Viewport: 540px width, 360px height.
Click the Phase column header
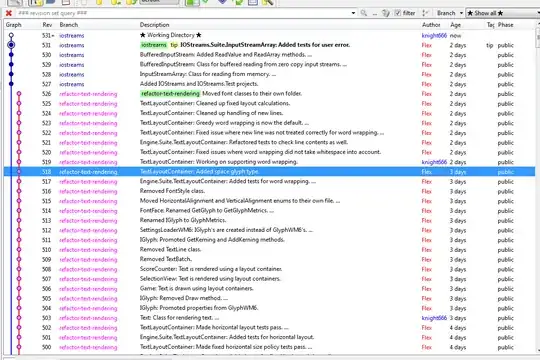[506, 25]
